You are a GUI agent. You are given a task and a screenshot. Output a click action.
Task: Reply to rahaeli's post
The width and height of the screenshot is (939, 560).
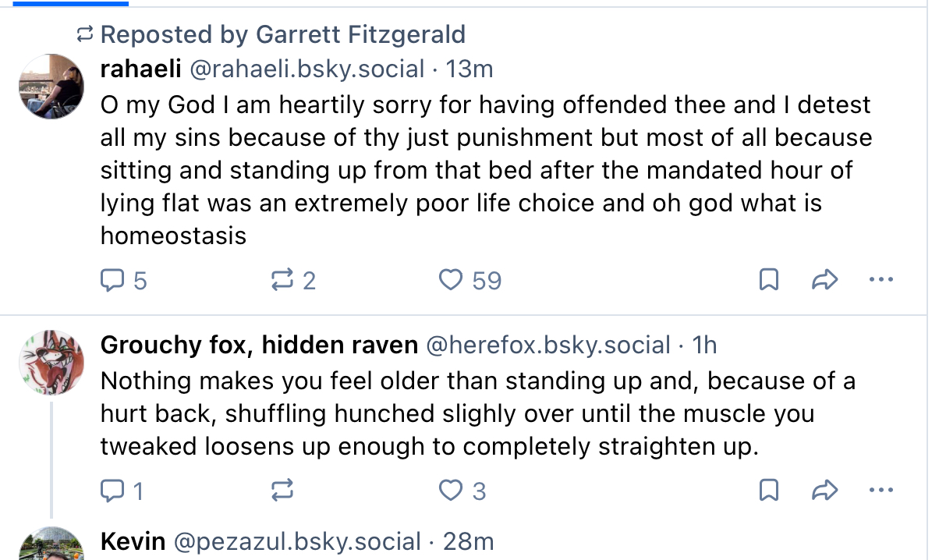(115, 280)
